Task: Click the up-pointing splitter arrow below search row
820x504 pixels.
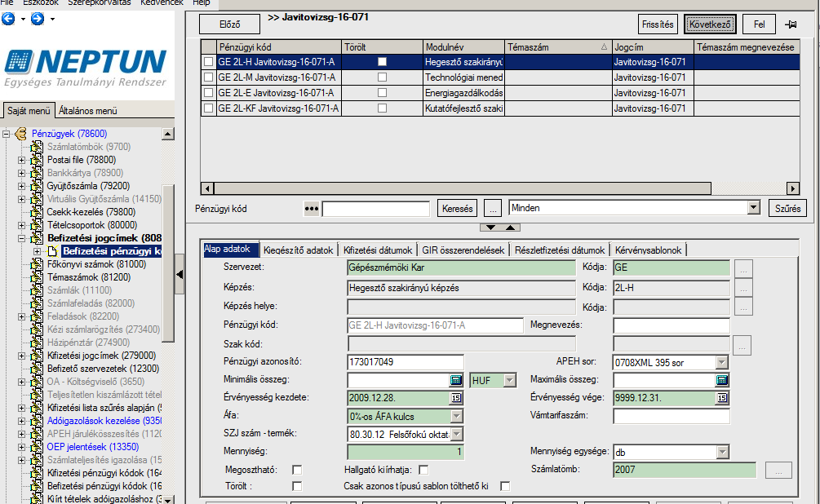Action: pos(511,228)
